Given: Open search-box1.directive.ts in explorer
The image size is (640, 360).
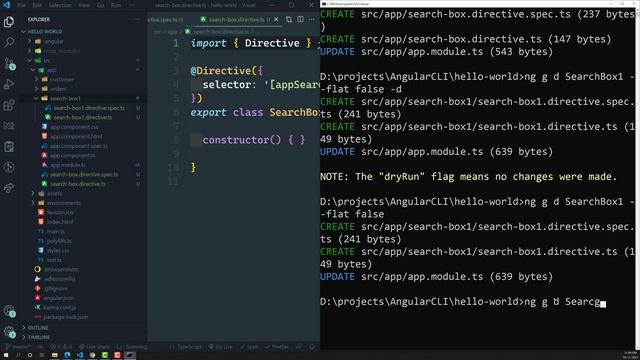Looking at the screenshot, I should click(83, 117).
